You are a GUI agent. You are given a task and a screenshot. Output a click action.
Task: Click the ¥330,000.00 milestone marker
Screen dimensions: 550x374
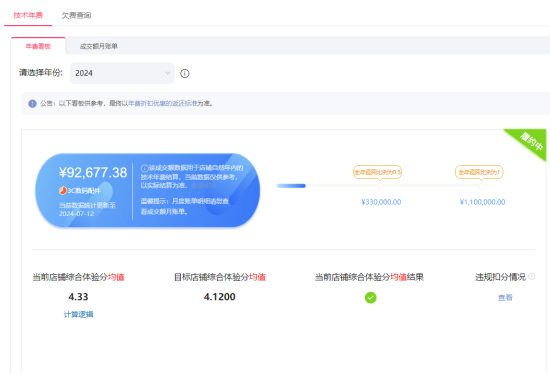pyautogui.click(x=380, y=186)
